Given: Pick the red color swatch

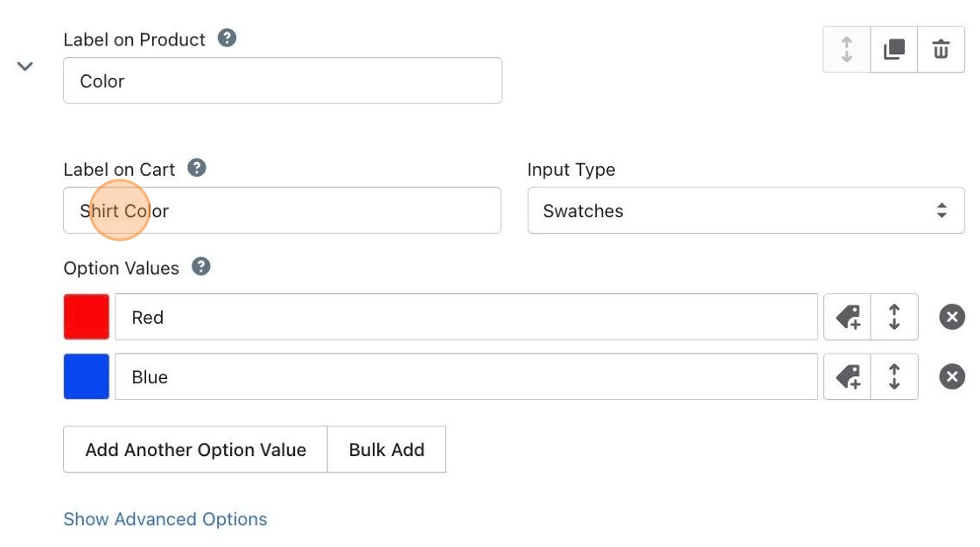Looking at the screenshot, I should point(87,317).
